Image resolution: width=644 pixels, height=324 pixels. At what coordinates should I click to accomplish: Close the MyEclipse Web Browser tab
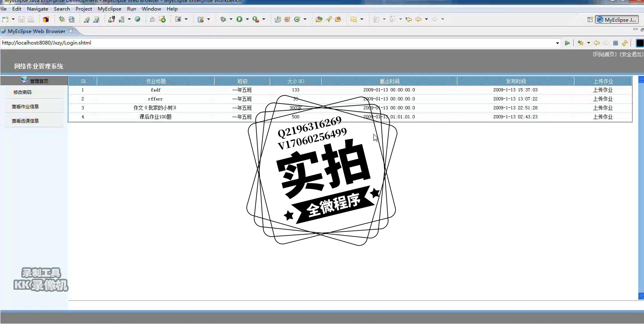pyautogui.click(x=71, y=31)
